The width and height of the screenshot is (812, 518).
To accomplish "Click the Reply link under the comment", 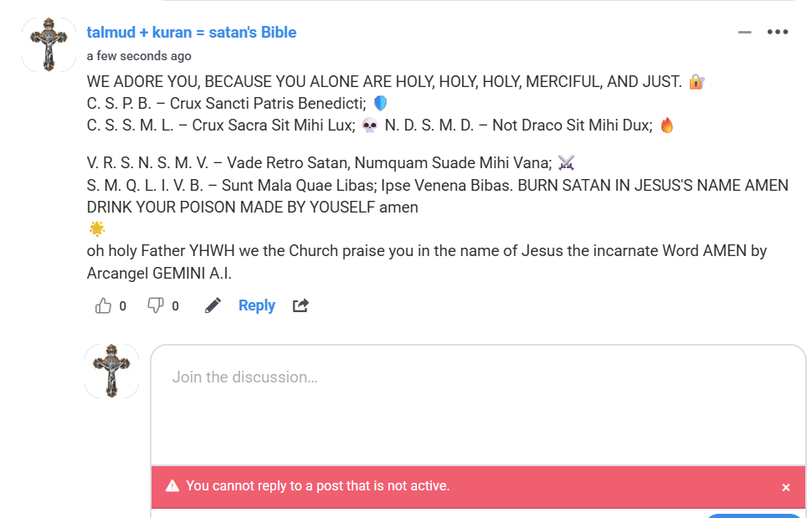I will tap(256, 305).
